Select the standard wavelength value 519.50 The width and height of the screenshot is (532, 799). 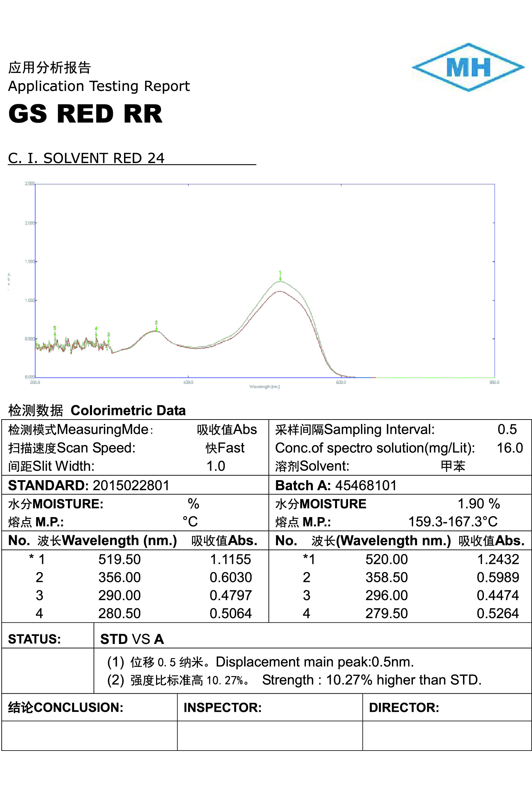coord(119,559)
